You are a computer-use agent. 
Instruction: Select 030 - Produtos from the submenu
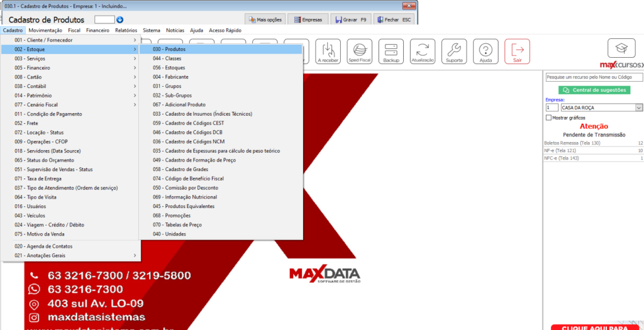tap(220, 49)
